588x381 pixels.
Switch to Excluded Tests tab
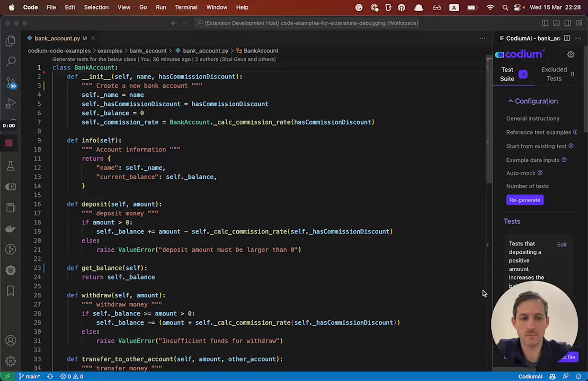pyautogui.click(x=557, y=74)
